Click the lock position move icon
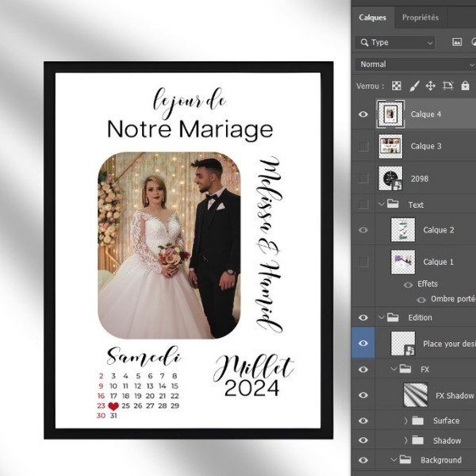Viewport: 476px width, 476px height. 431,86
